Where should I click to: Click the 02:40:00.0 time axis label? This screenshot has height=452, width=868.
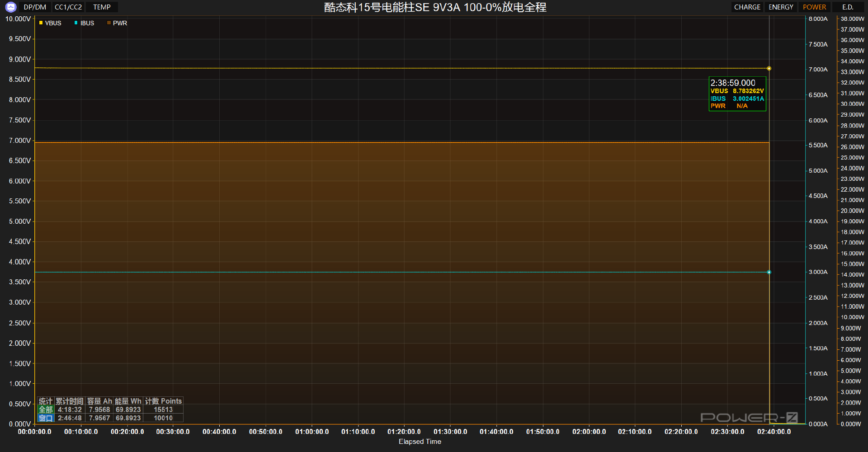pyautogui.click(x=774, y=432)
